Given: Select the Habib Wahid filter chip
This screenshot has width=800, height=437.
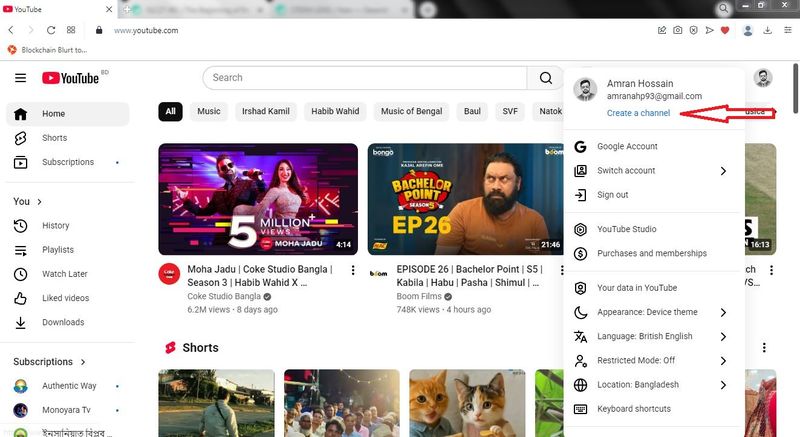Looking at the screenshot, I should 334,111.
